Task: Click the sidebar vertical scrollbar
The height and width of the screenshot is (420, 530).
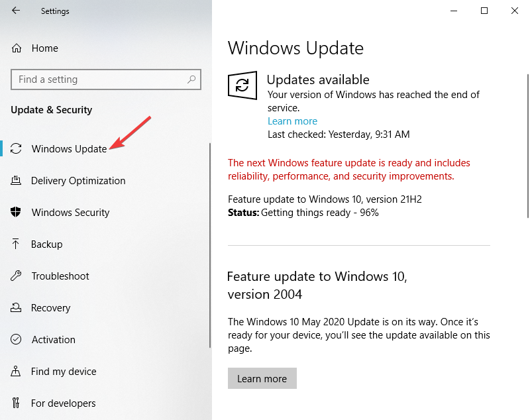Action: [210, 245]
